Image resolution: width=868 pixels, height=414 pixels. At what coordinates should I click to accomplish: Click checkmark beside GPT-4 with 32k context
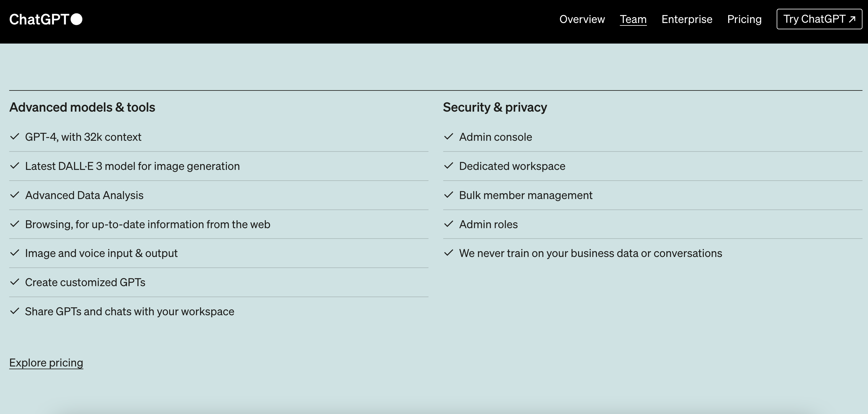click(x=14, y=136)
